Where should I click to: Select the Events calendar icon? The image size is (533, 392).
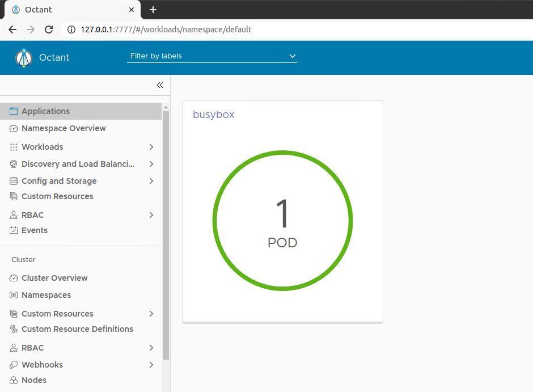(13, 230)
